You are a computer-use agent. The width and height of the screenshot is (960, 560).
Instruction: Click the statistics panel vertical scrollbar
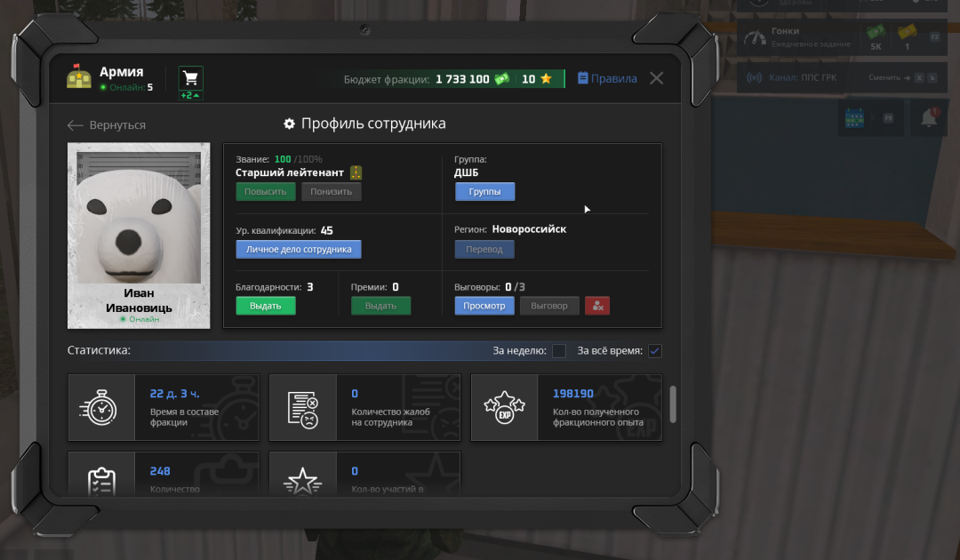coord(672,404)
